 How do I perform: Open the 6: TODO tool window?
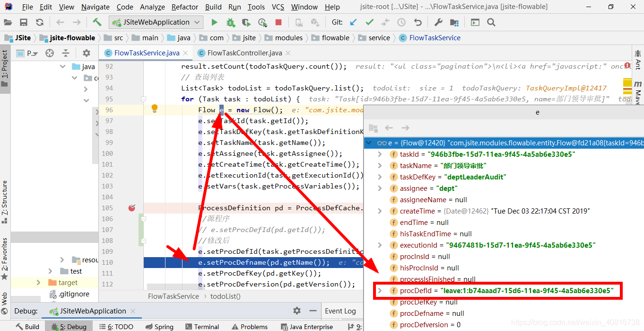tap(116, 327)
